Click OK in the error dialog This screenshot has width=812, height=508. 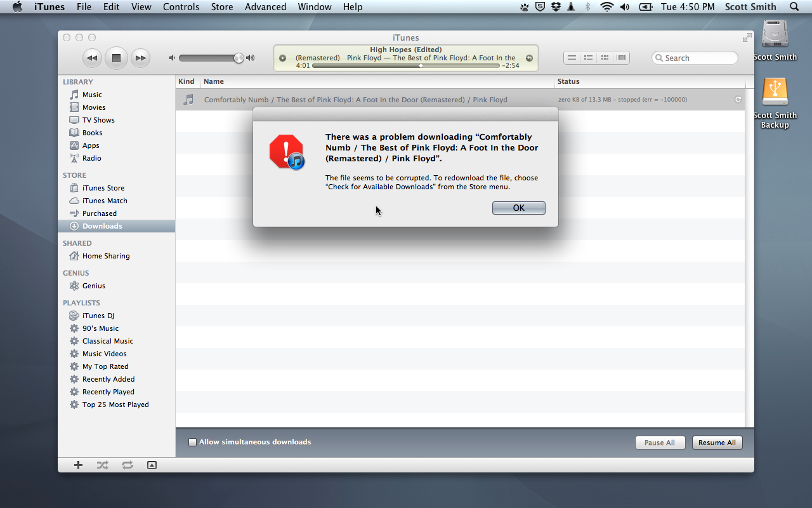518,208
